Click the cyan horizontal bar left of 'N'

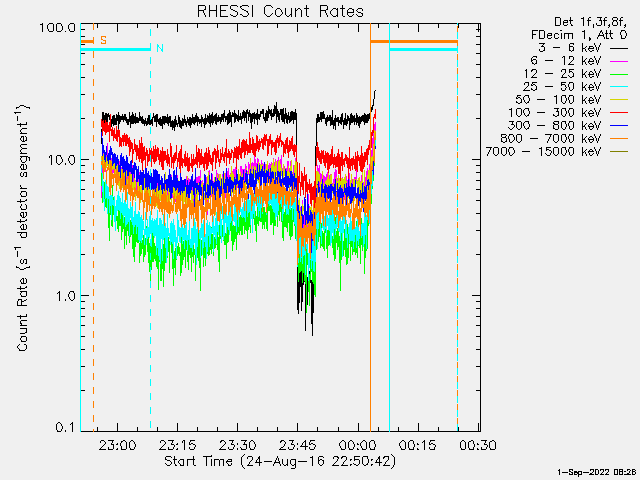(x=116, y=49)
